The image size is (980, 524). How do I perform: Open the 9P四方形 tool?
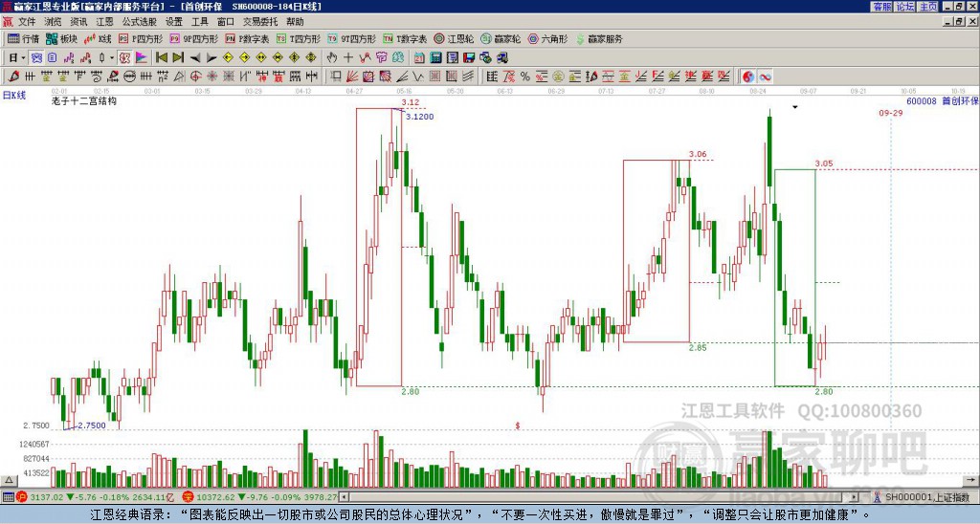(x=193, y=38)
